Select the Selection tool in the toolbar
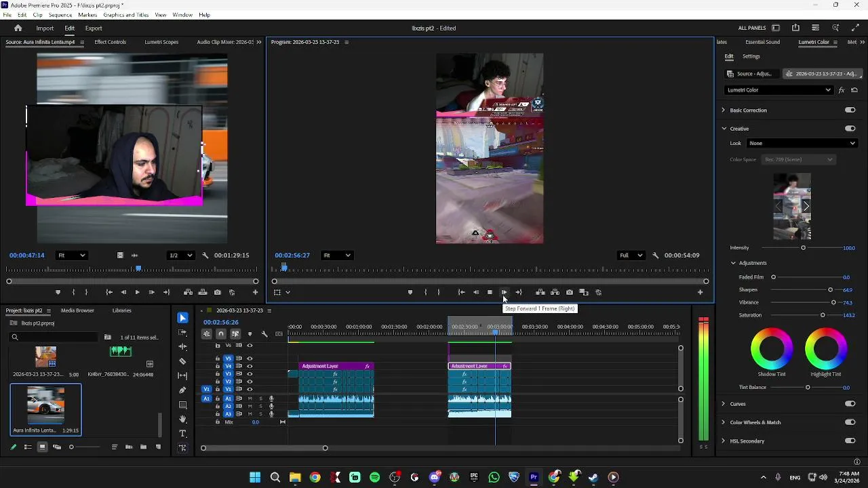868x488 pixels. tap(182, 318)
